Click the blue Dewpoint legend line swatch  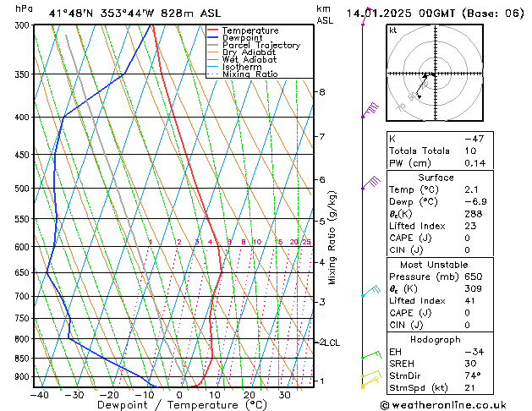click(213, 37)
